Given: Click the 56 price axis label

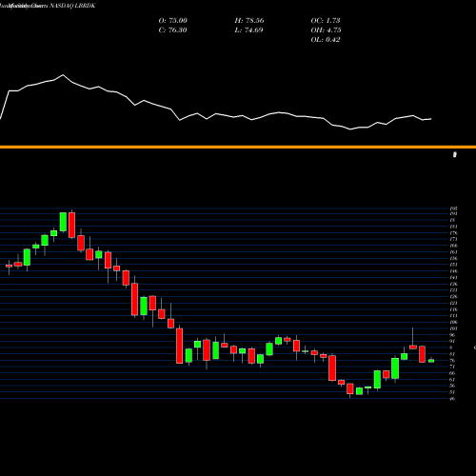Looking at the screenshot, I should [x=452, y=386].
